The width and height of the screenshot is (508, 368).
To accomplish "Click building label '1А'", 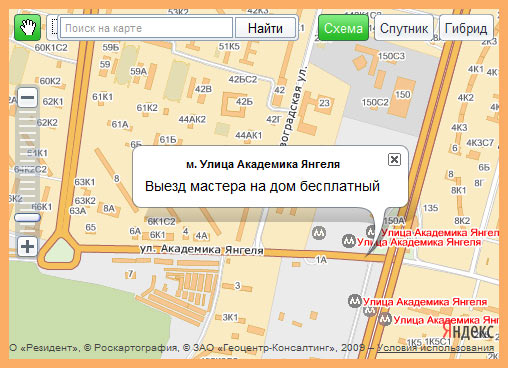I will pos(321,260).
